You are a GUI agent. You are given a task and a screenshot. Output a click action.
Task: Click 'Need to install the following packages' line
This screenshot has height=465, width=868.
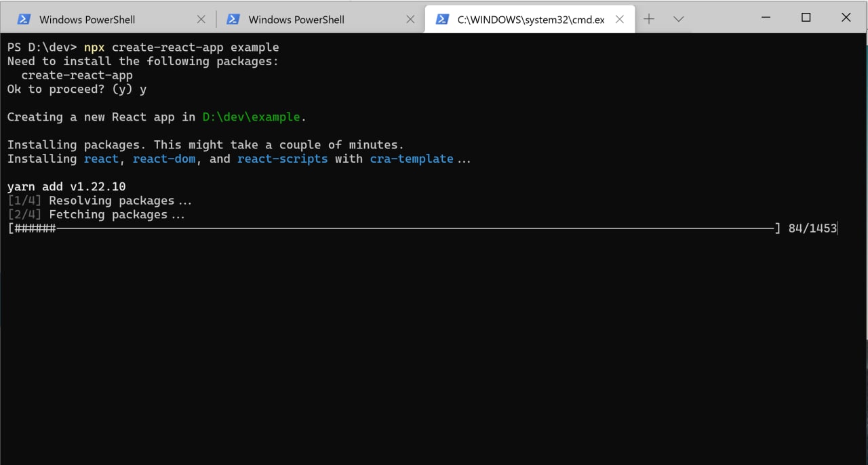pyautogui.click(x=143, y=62)
